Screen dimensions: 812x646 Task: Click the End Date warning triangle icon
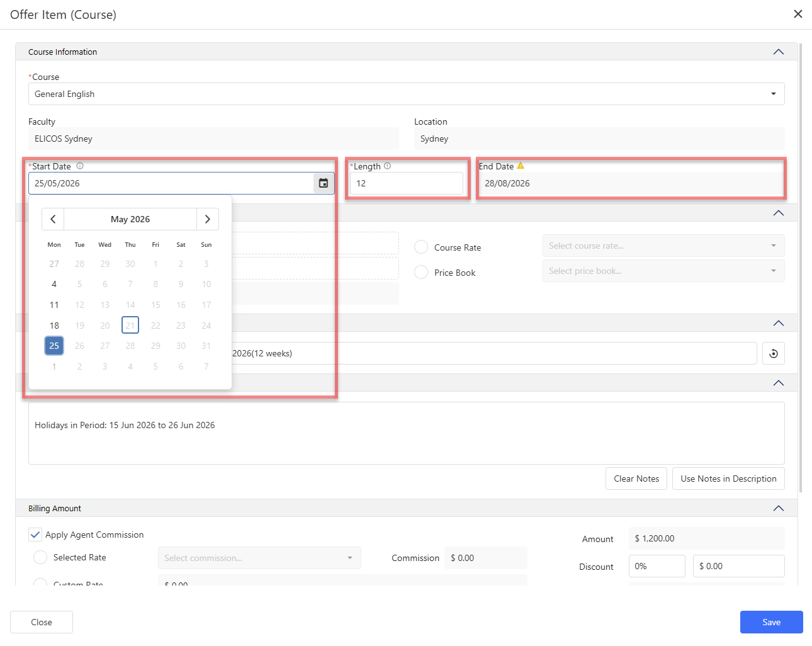click(521, 166)
